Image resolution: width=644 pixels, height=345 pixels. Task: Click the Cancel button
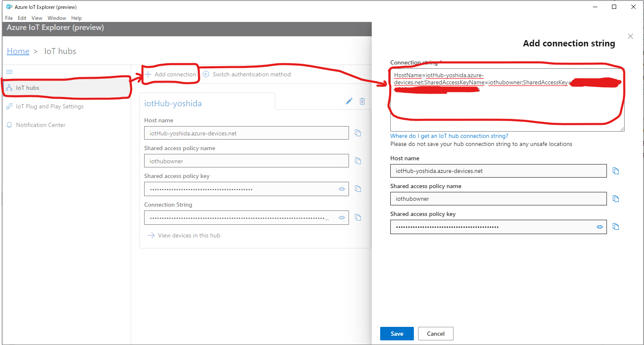(436, 334)
